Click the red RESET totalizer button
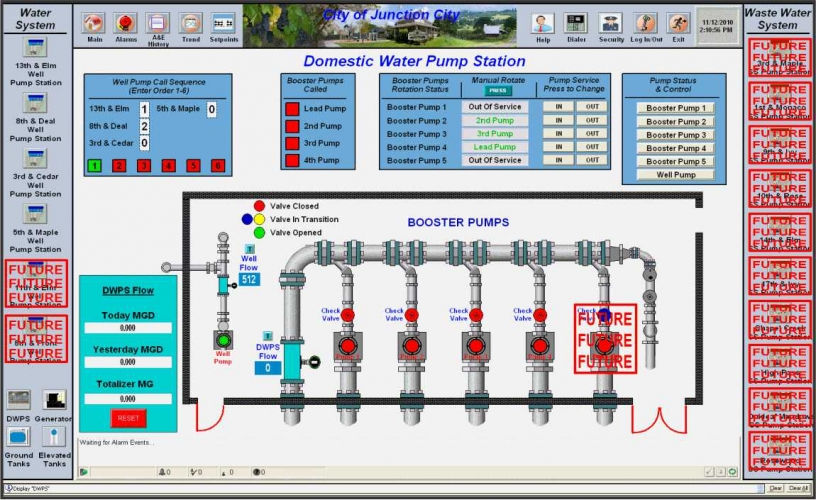This screenshot has width=816, height=500. point(128,418)
